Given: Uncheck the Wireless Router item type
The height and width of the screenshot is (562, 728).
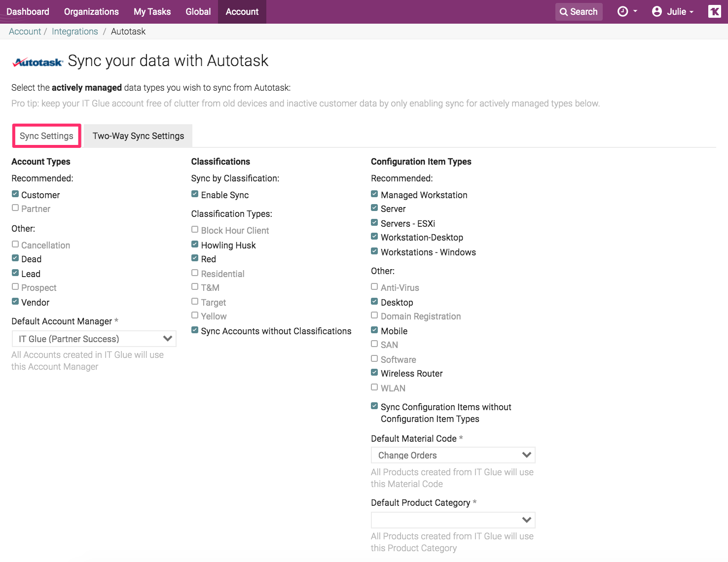Looking at the screenshot, I should click(374, 373).
